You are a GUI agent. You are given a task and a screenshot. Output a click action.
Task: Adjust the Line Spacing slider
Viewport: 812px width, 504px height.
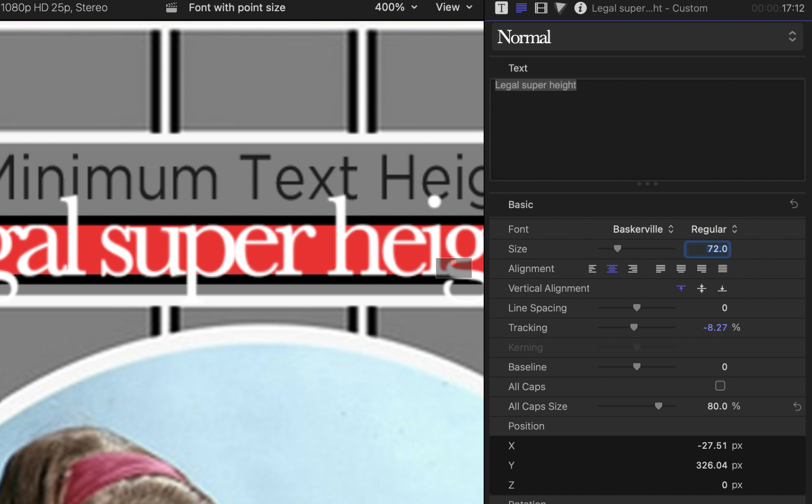[x=636, y=308]
